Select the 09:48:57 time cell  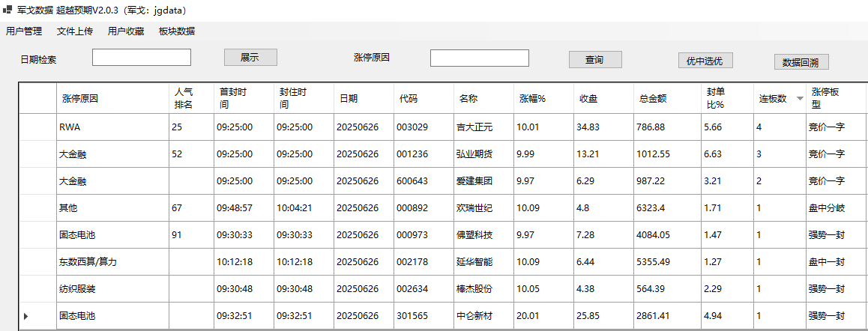point(244,208)
